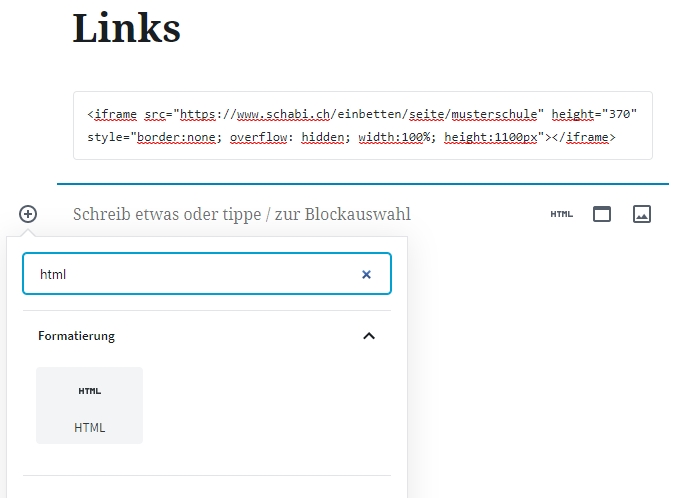This screenshot has width=681, height=498.
Task: Select the image block shortcut icon
Action: click(x=642, y=214)
